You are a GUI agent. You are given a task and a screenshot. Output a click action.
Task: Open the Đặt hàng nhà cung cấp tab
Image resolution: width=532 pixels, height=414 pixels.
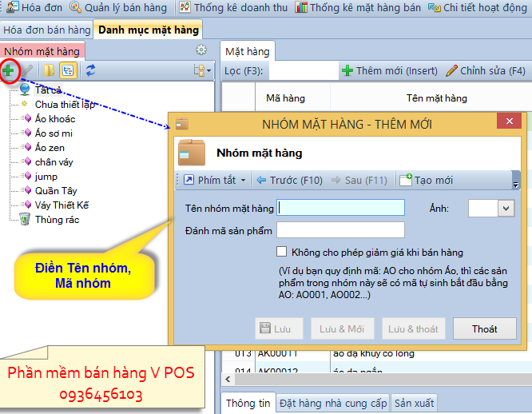click(333, 403)
